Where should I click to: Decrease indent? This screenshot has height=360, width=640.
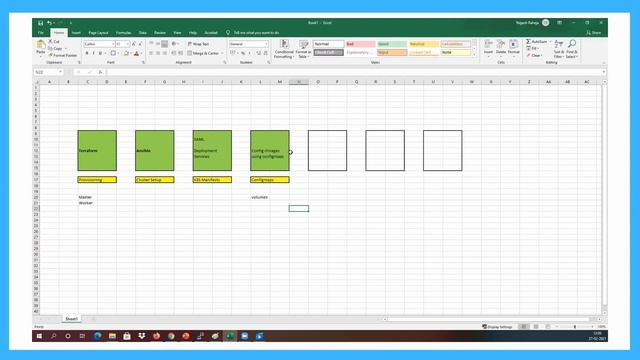174,53
